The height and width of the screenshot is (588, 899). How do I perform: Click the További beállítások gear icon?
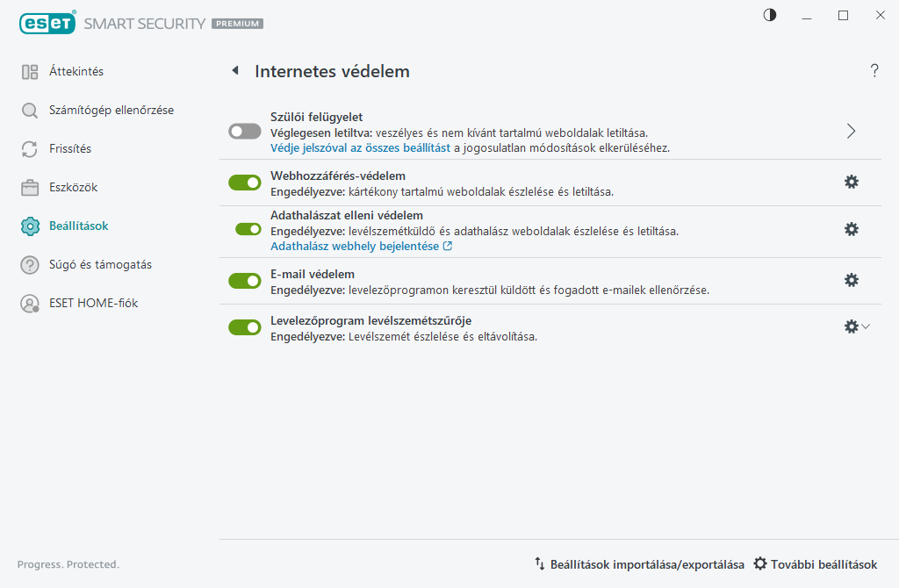760,563
